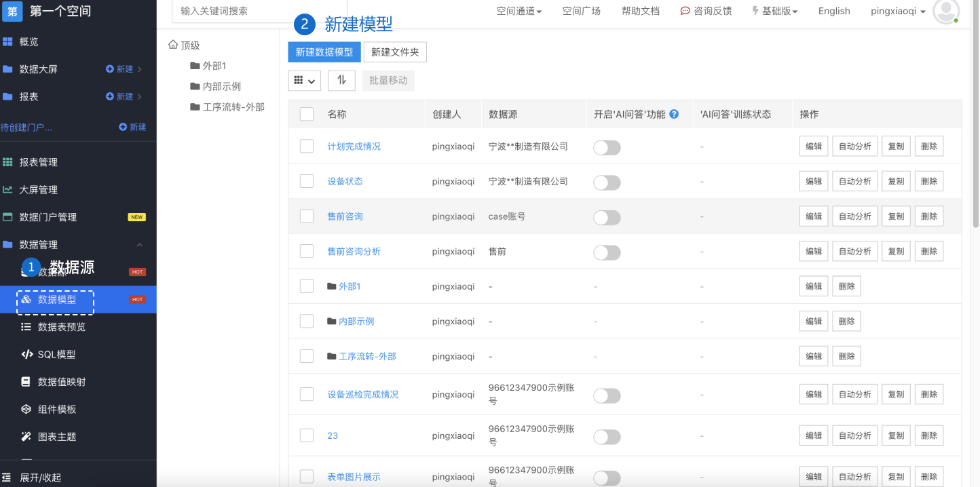
Task: Enable AI问答 toggle for 计划完成情况
Action: (607, 147)
